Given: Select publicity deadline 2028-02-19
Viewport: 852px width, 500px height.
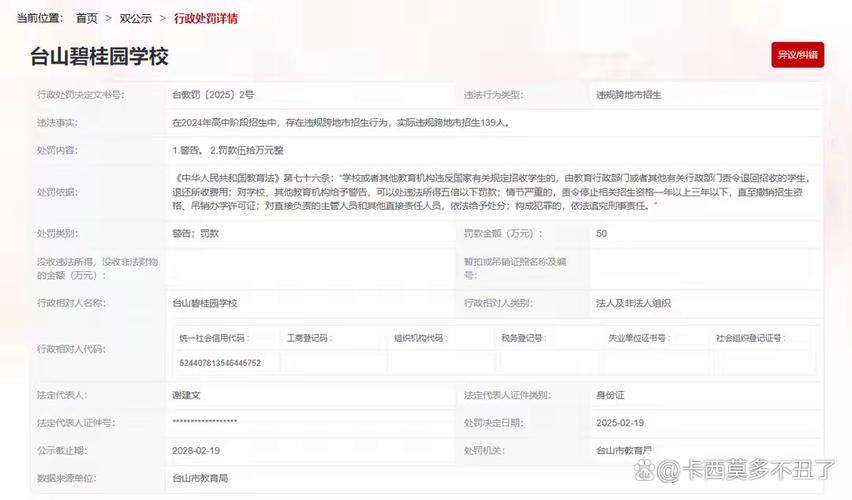Looking at the screenshot, I should 196,451.
